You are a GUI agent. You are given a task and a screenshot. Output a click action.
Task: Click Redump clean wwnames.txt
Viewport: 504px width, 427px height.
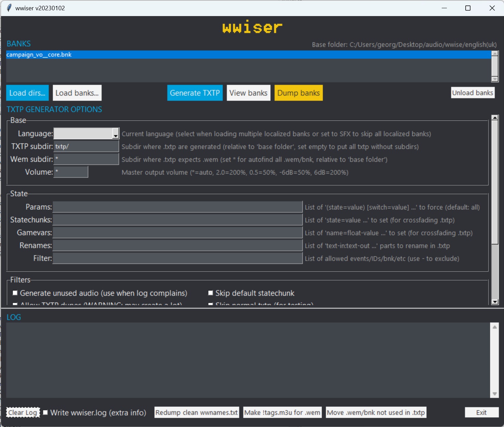pyautogui.click(x=196, y=413)
